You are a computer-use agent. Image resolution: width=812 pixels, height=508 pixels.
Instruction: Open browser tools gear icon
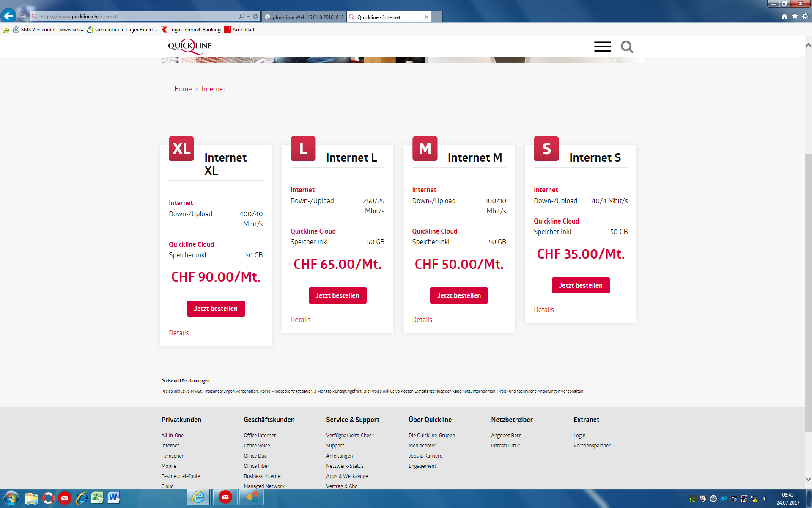805,16
